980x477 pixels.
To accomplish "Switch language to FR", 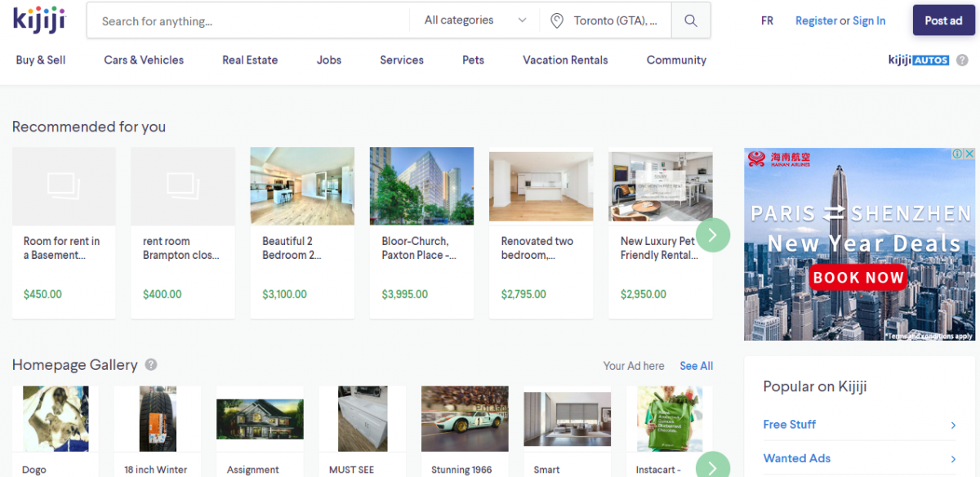I will 767,20.
